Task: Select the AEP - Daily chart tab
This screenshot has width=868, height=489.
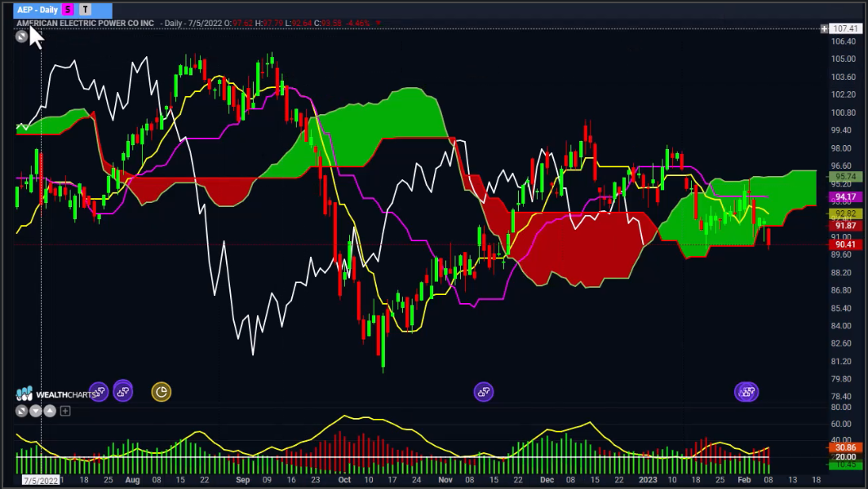Action: coord(63,10)
